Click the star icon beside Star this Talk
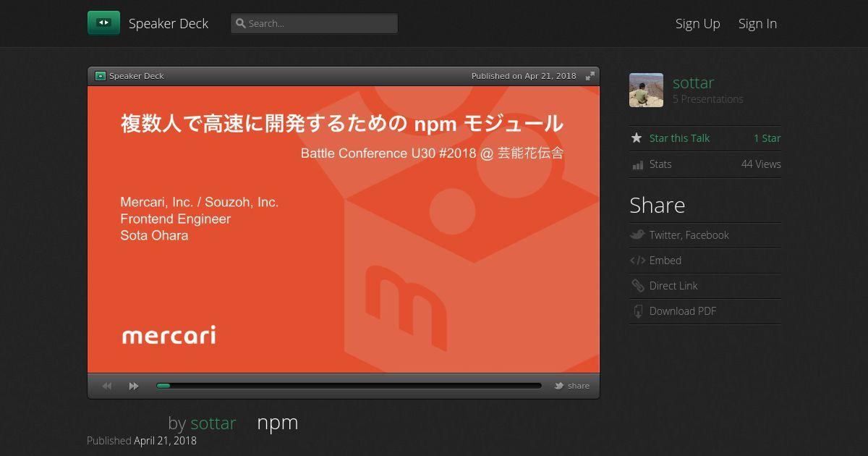 pos(637,138)
